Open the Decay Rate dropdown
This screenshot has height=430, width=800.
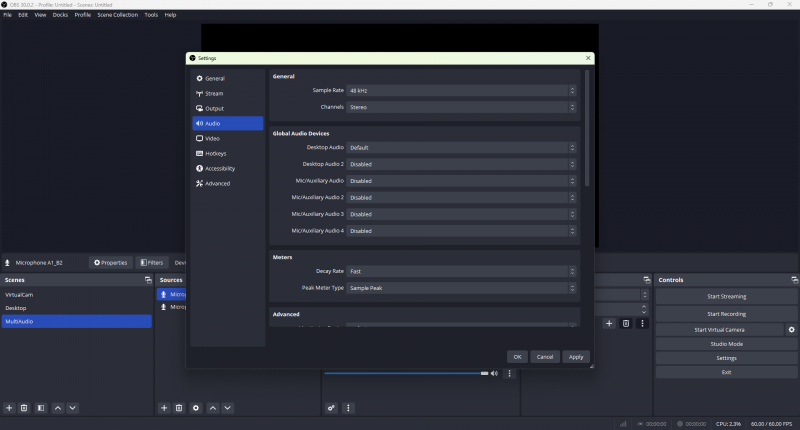[x=461, y=271]
